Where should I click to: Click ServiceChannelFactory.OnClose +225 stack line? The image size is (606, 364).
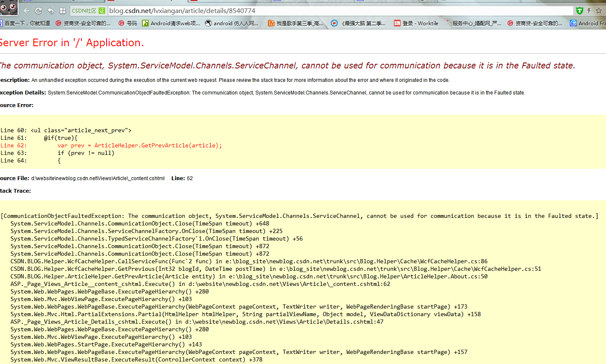(147, 231)
